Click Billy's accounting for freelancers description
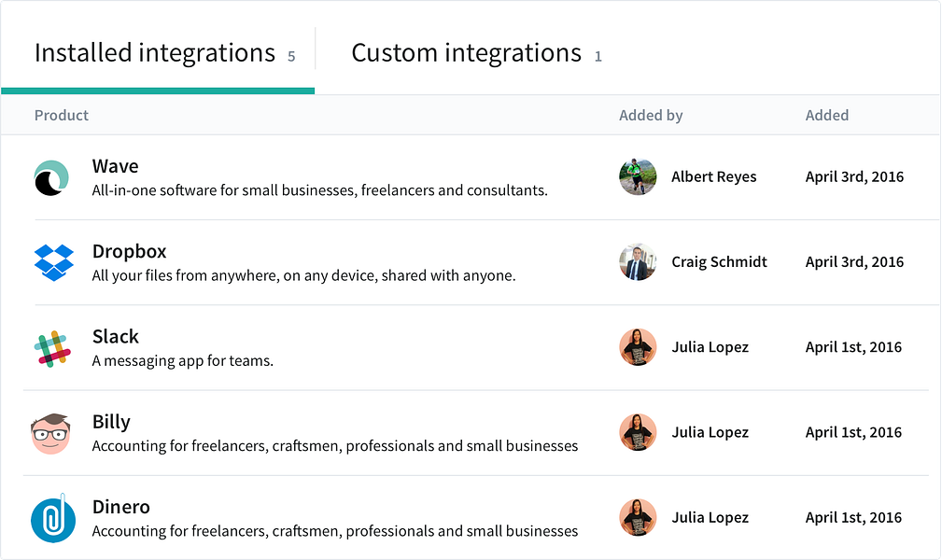942x560 pixels. [334, 446]
